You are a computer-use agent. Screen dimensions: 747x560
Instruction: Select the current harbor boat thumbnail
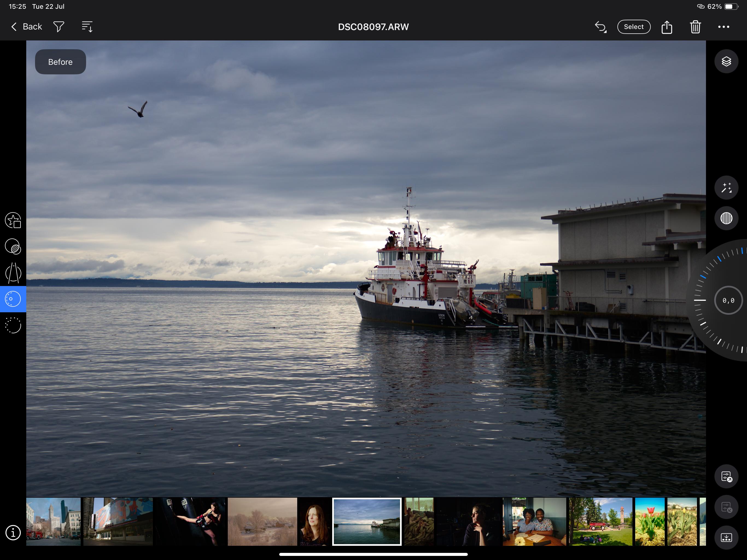point(367,521)
